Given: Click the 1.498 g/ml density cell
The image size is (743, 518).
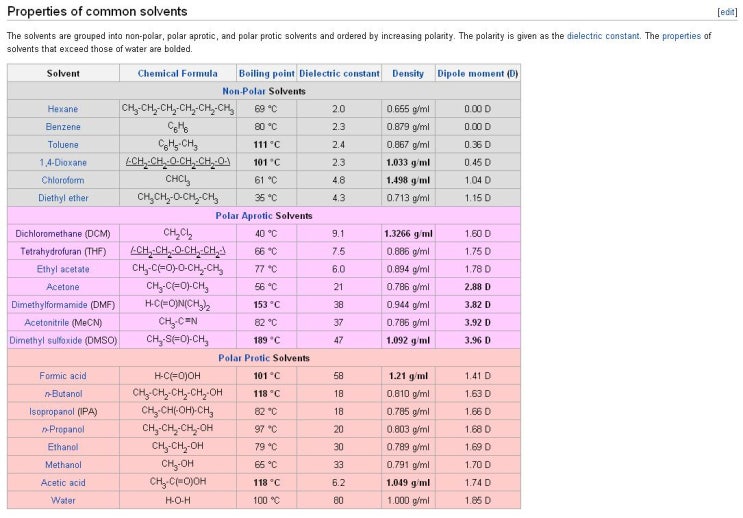Looking at the screenshot, I should [x=408, y=180].
